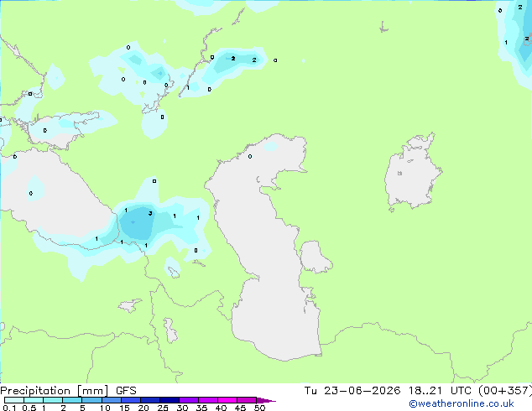Click the 'Tu 23-06-2026' date text
Image resolution: width=532 pixels, height=411 pixels.
[x=352, y=391]
